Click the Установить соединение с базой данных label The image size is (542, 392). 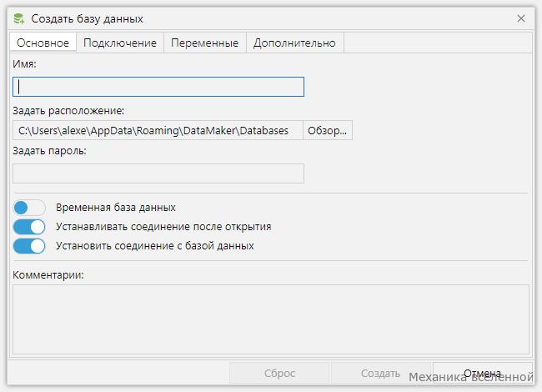pyautogui.click(x=155, y=246)
